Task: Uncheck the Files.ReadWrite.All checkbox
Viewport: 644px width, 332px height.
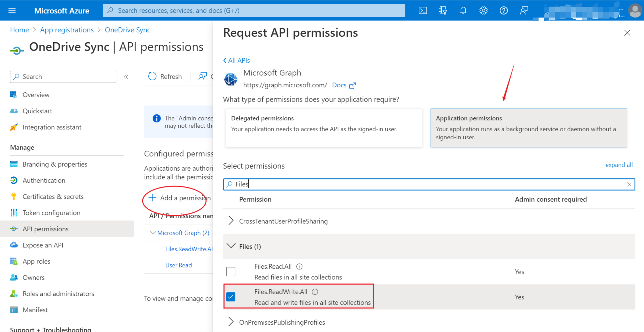Action: coord(230,297)
